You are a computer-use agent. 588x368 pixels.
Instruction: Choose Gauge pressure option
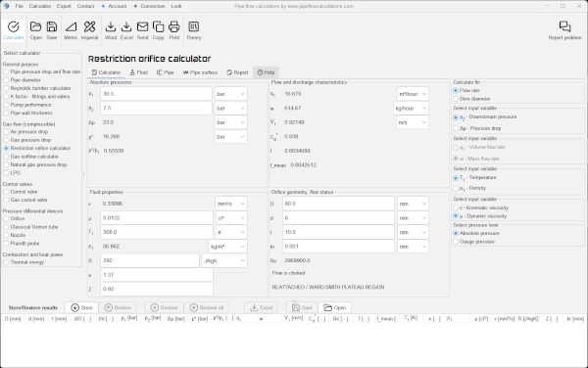click(456, 242)
